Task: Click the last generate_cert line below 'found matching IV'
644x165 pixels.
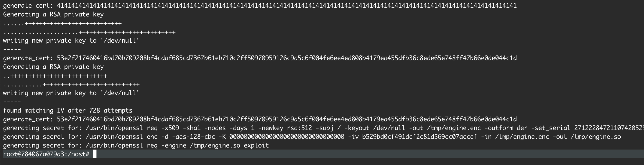Action: 260,119
